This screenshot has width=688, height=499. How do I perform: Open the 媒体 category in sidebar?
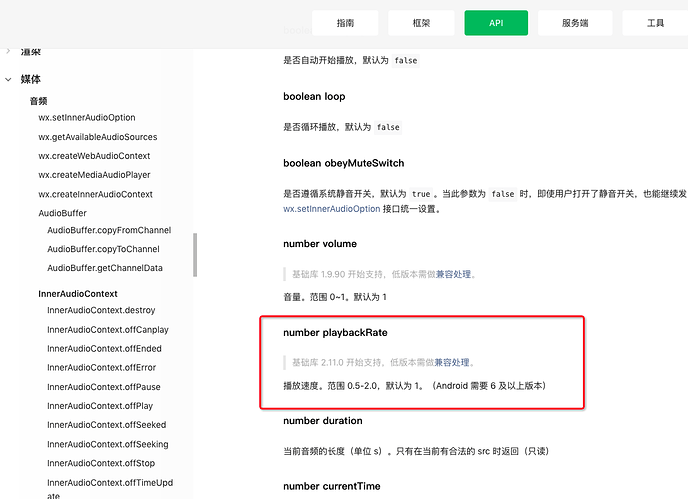[31, 79]
